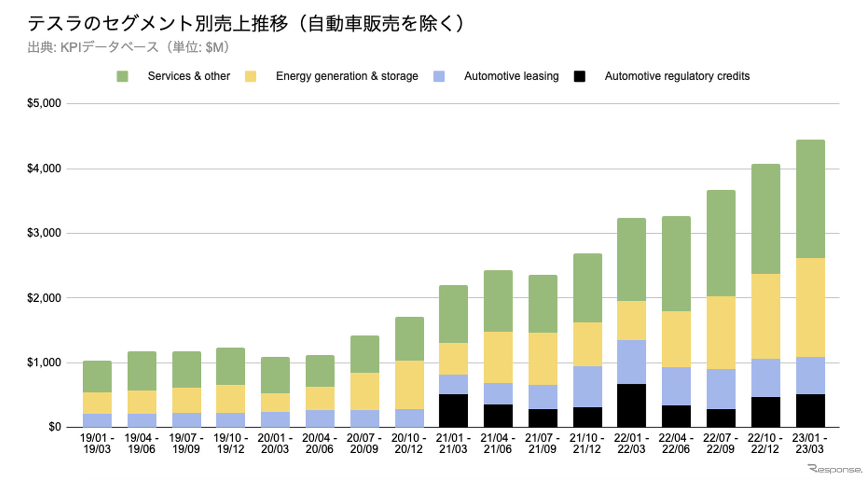Click the green segment of the 20/07 - 20/09 bar
The height and width of the screenshot is (479, 868).
364,354
